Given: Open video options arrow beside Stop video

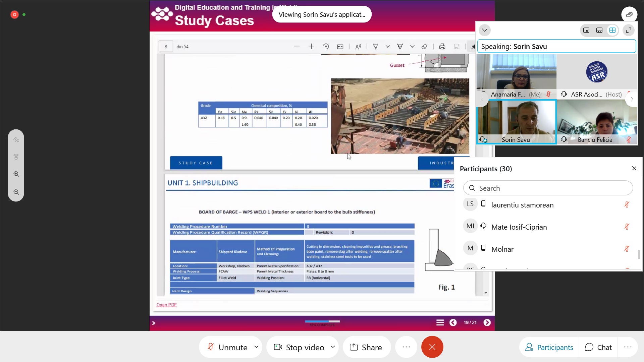Looking at the screenshot, I should point(333,347).
